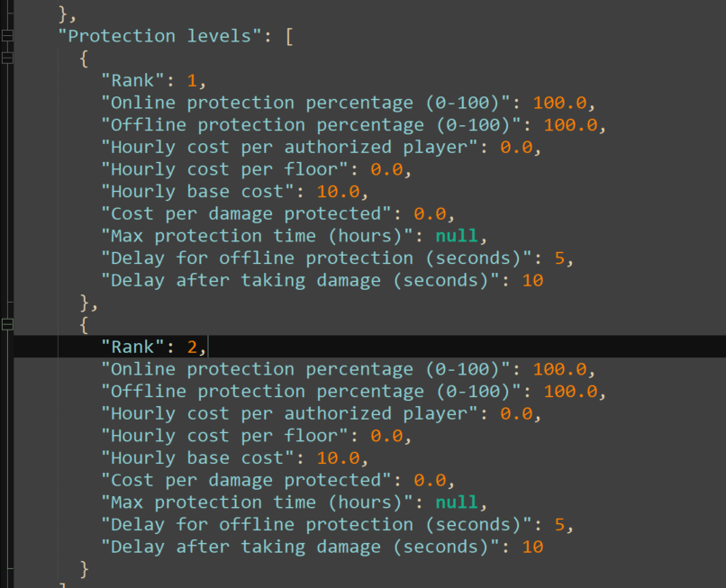Collapse the Rank 2 object fold marker
Viewport: 726px width, 588px height.
coord(7,324)
